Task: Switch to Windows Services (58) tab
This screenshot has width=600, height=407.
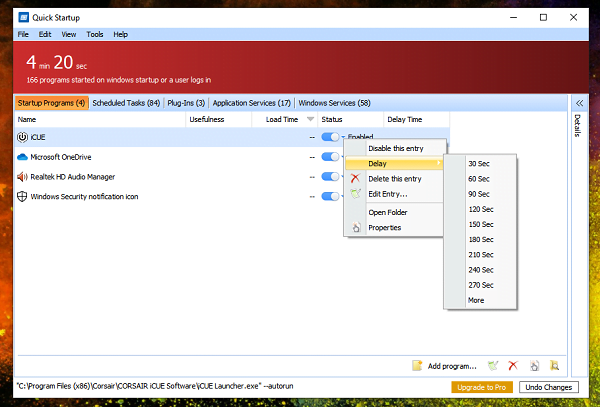Action: click(334, 103)
